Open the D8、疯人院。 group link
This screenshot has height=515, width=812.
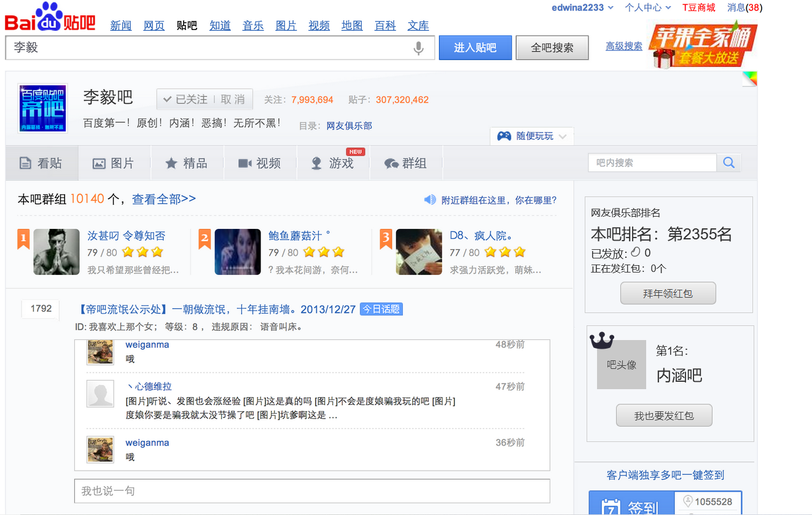(481, 236)
